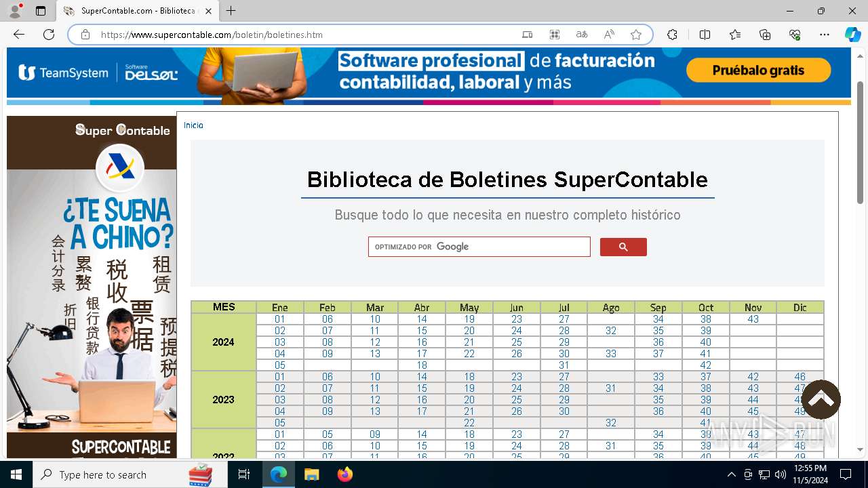The image size is (868, 488).
Task: Open the TE SUENA A CHINO sidebar ad
Action: [92, 287]
